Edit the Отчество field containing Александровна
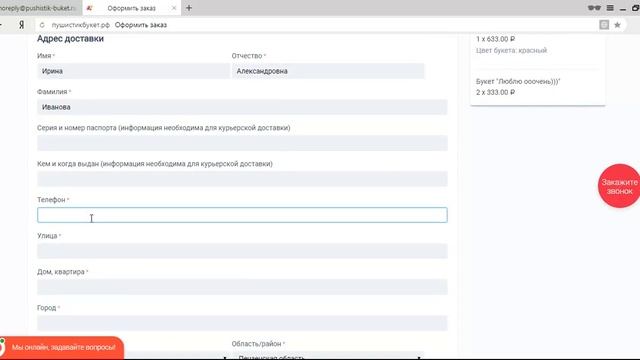This screenshot has width=640, height=360. click(x=328, y=71)
